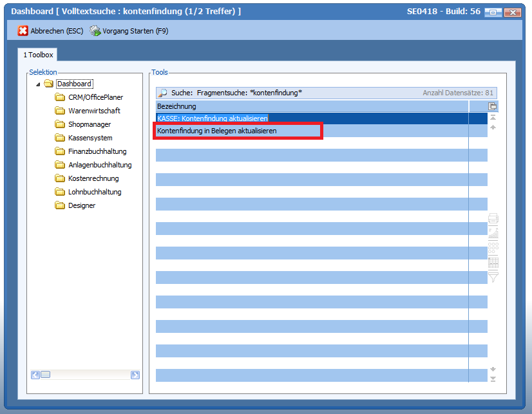Click the Vorgang Starten gear icon
The image size is (532, 414).
[x=95, y=31]
